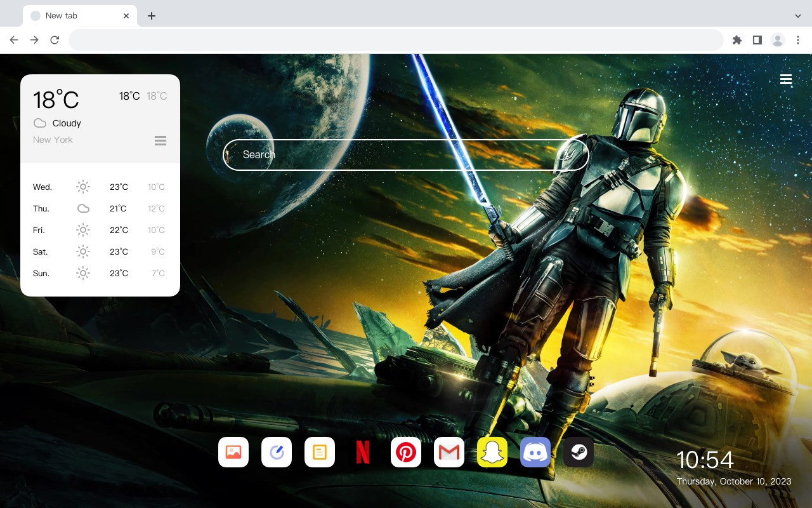Open the Chrome profile avatar
The image size is (812, 508).
tap(778, 40)
